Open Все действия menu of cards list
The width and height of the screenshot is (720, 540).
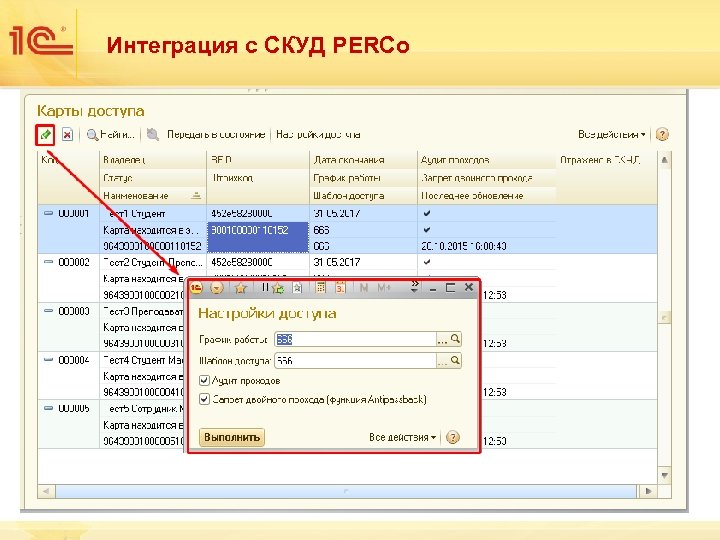[x=612, y=135]
